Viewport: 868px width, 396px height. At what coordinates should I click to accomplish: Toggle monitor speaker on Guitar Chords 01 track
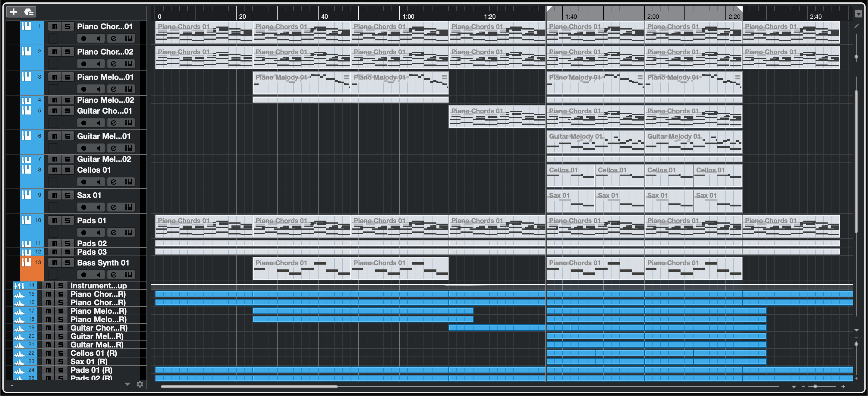coord(98,123)
